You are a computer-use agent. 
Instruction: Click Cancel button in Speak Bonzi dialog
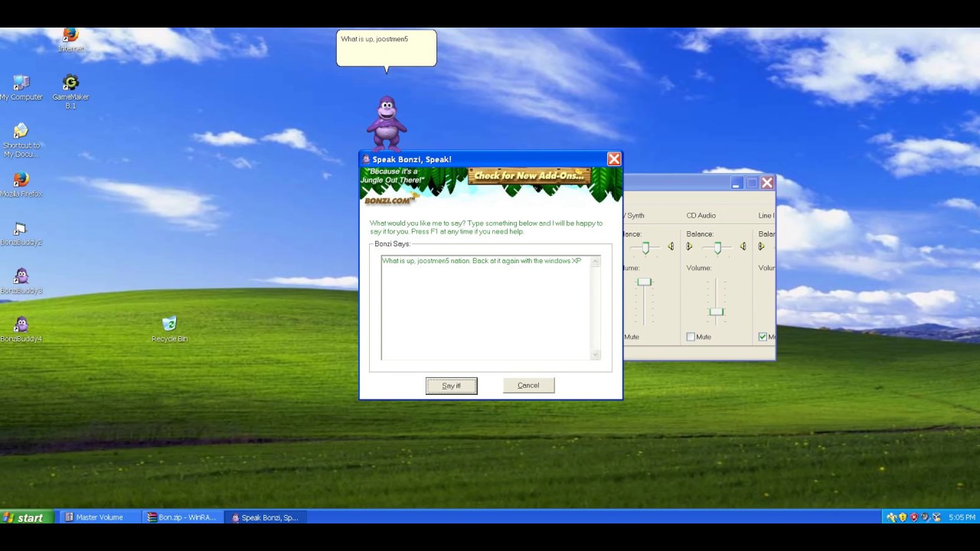coord(528,386)
